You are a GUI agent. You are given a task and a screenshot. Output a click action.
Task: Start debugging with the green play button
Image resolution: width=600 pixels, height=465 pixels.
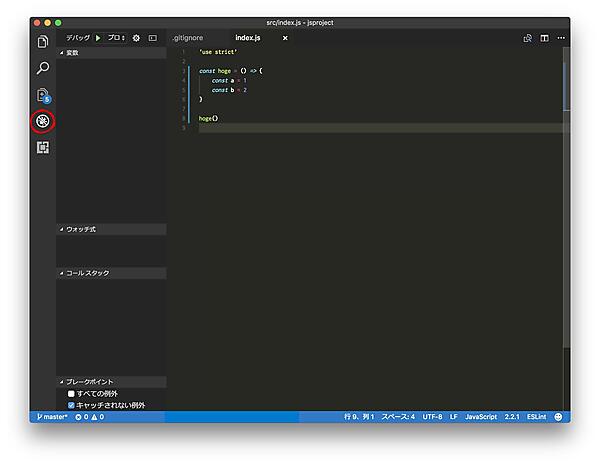(98, 38)
